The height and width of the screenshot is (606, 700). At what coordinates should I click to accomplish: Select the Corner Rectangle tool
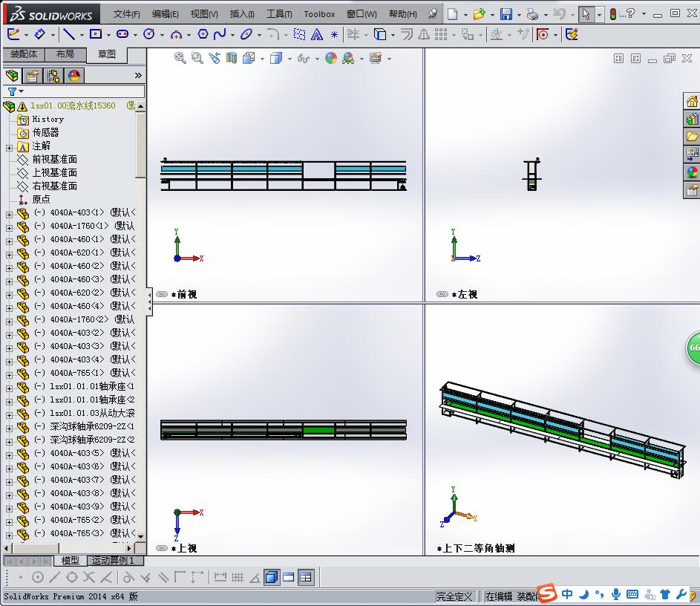pyautogui.click(x=96, y=34)
